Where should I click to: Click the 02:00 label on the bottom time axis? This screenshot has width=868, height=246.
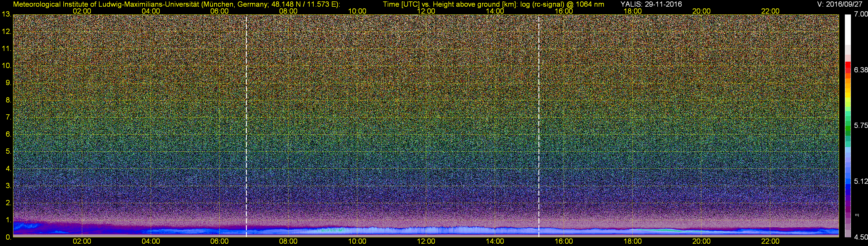tap(82, 241)
